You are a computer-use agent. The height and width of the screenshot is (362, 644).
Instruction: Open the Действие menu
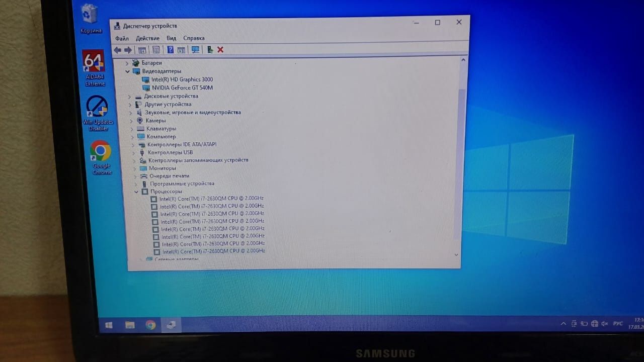coord(147,38)
